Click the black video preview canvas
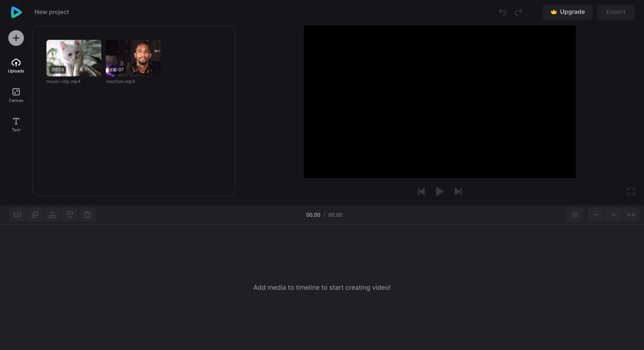 (x=440, y=102)
